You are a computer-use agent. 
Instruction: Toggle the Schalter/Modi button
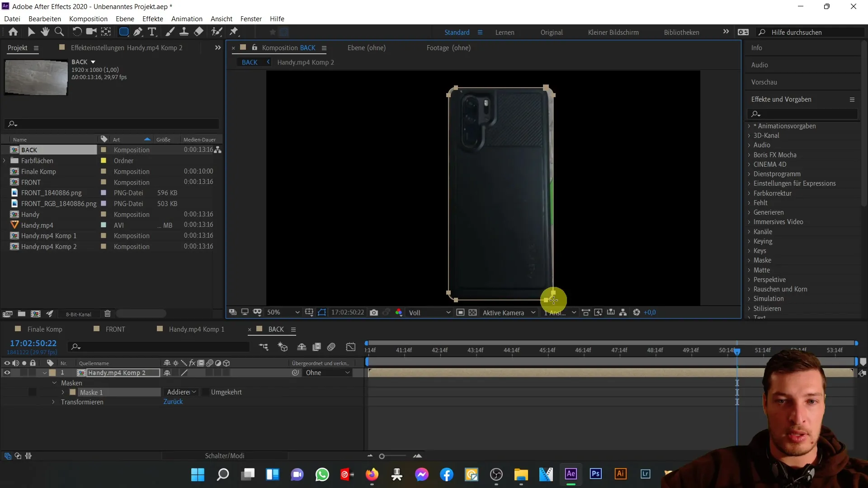point(224,456)
